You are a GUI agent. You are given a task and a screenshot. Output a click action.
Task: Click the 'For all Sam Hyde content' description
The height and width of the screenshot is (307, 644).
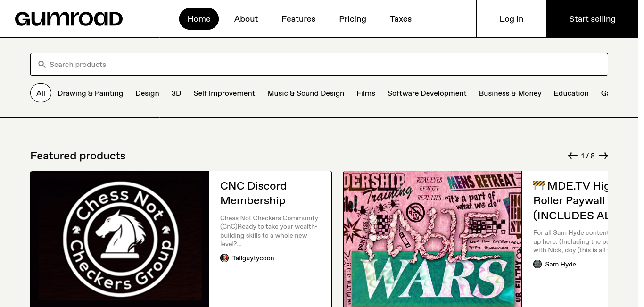[570, 241]
